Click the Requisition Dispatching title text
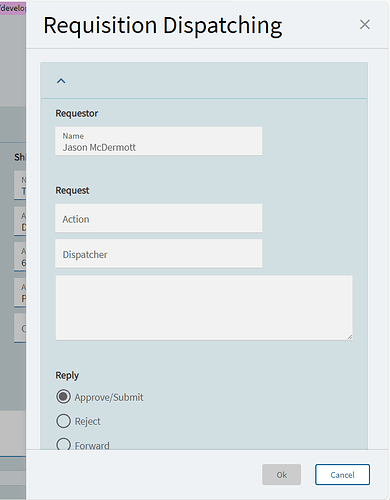This screenshot has width=390, height=500. coord(163,26)
